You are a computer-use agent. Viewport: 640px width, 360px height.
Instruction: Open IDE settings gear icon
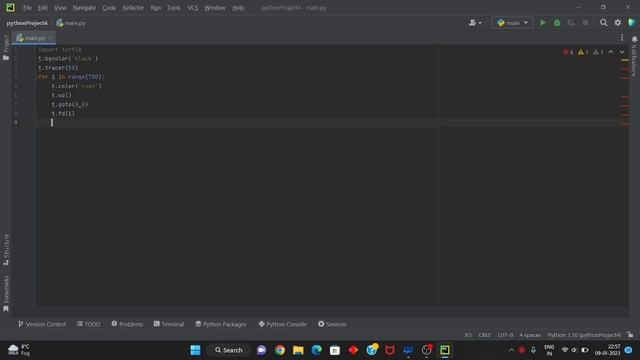618,23
